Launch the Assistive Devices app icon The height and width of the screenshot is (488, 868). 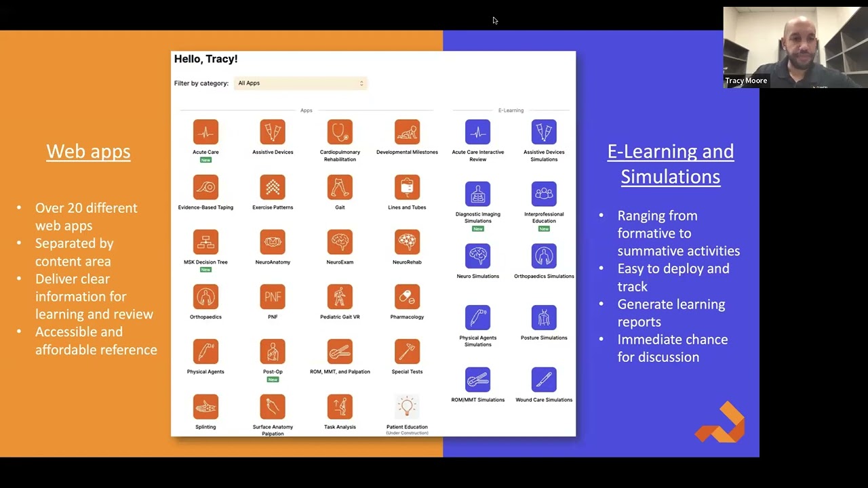pyautogui.click(x=273, y=132)
